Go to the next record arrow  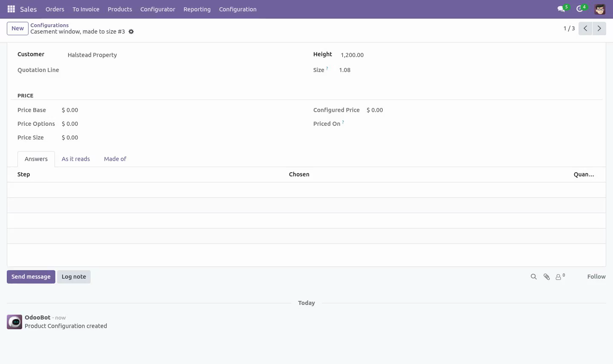coord(599,28)
